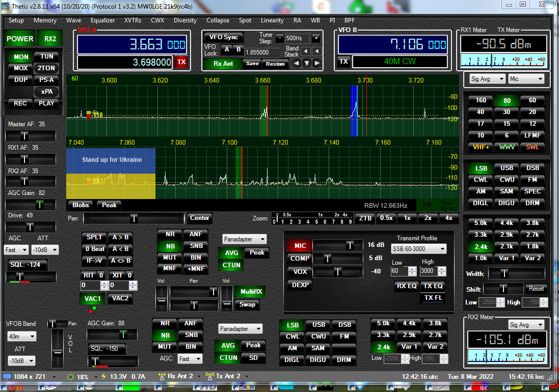Enable the MultiRX button
Viewport: 559px width, 392px height.
tap(251, 292)
